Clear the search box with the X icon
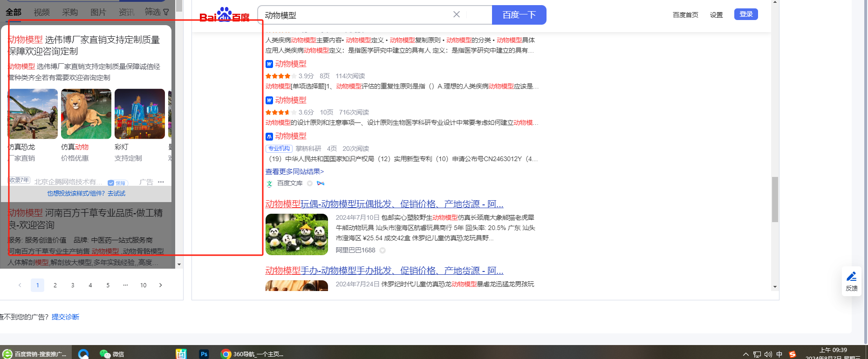The image size is (868, 359). pos(457,14)
